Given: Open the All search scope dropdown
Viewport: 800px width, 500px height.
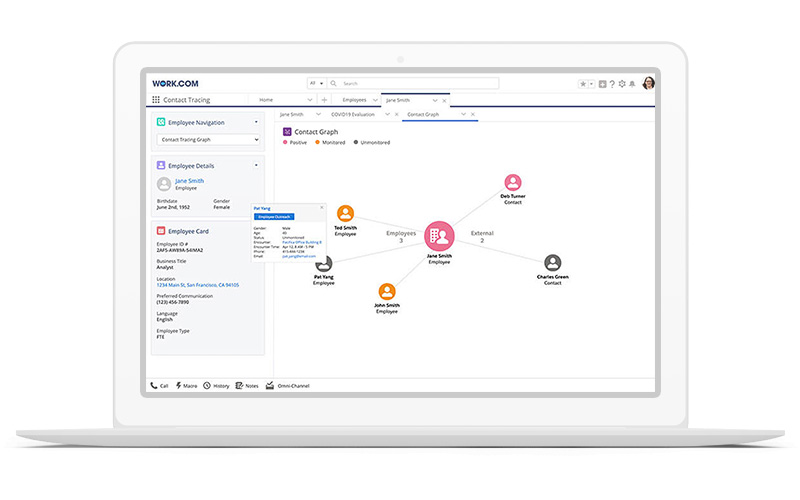Looking at the screenshot, I should (x=317, y=83).
